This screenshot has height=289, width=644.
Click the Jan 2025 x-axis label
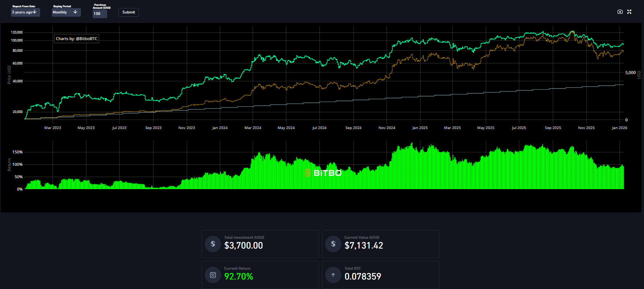coord(420,128)
